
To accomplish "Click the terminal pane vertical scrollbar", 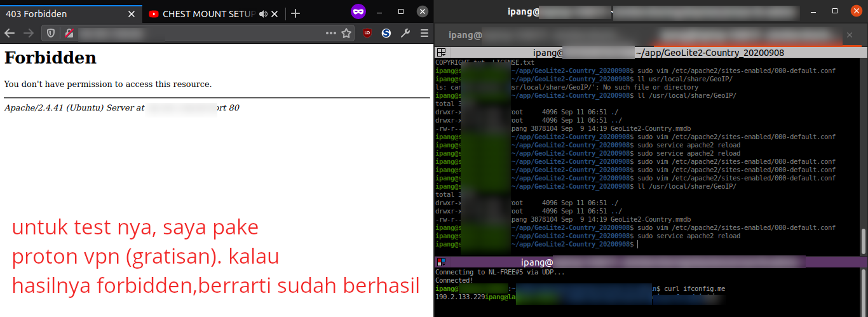I will tap(864, 241).
